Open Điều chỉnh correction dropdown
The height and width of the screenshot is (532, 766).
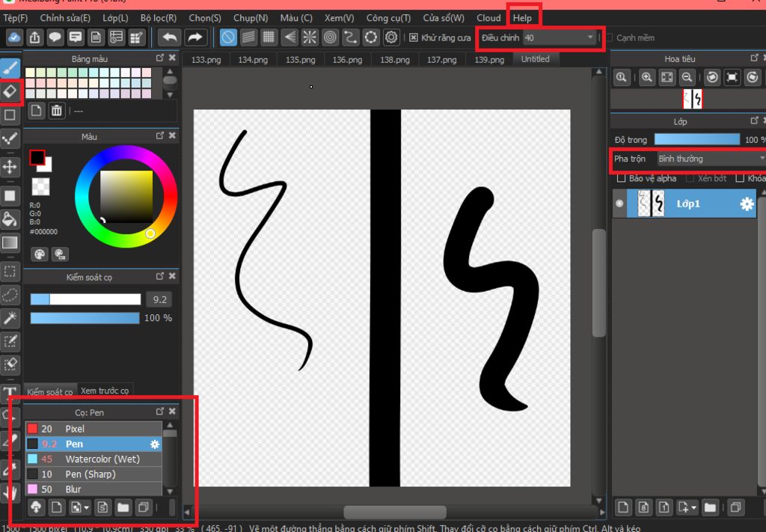coord(560,37)
